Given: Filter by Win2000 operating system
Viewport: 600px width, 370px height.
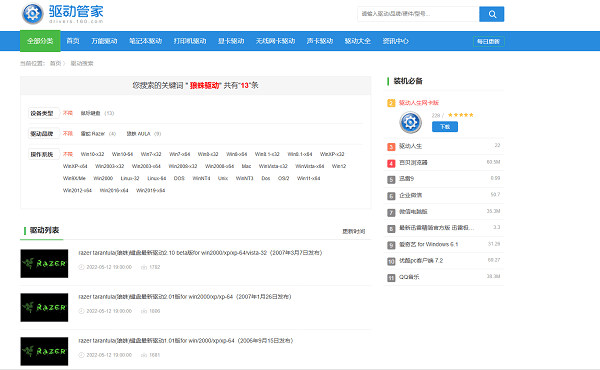Looking at the screenshot, I should click(103, 178).
